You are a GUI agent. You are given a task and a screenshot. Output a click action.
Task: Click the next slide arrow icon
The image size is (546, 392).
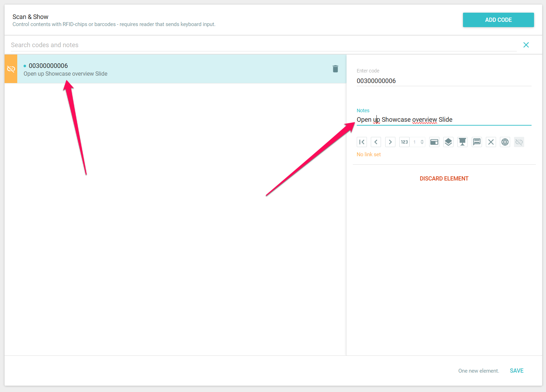tap(390, 142)
